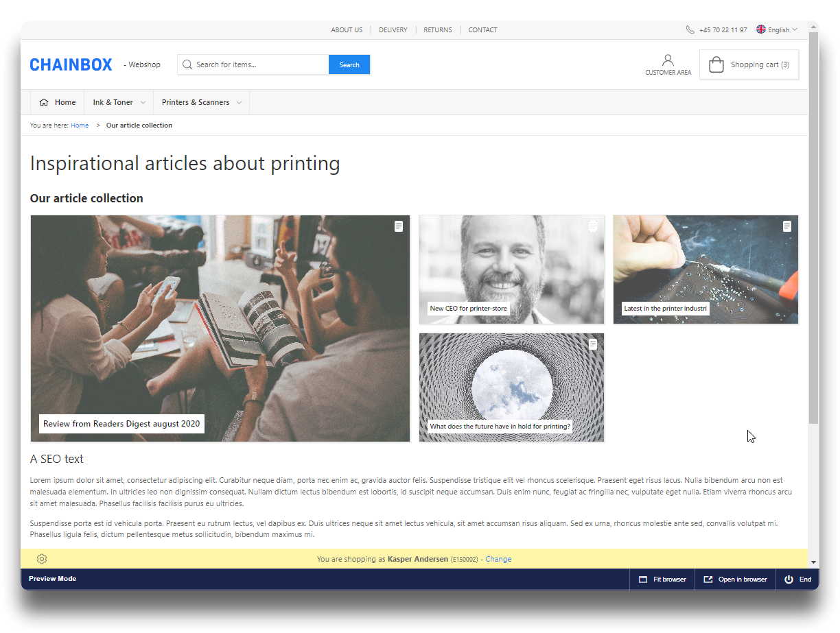This screenshot has width=840, height=633.
Task: Open the About Us page
Action: 347,30
